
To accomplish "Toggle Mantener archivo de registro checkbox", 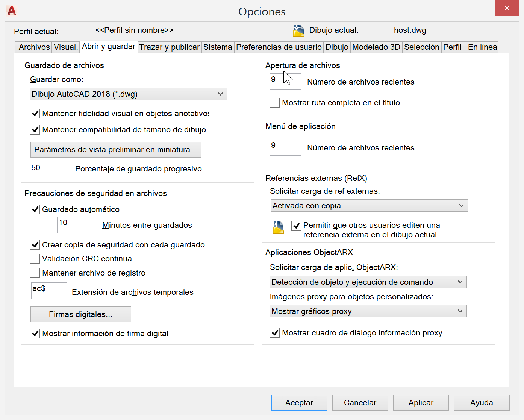I will click(35, 273).
